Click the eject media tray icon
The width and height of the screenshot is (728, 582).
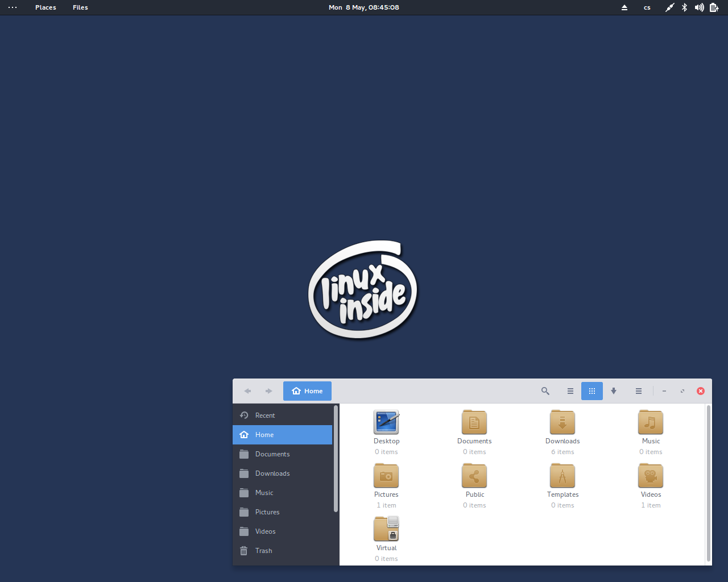click(624, 7)
